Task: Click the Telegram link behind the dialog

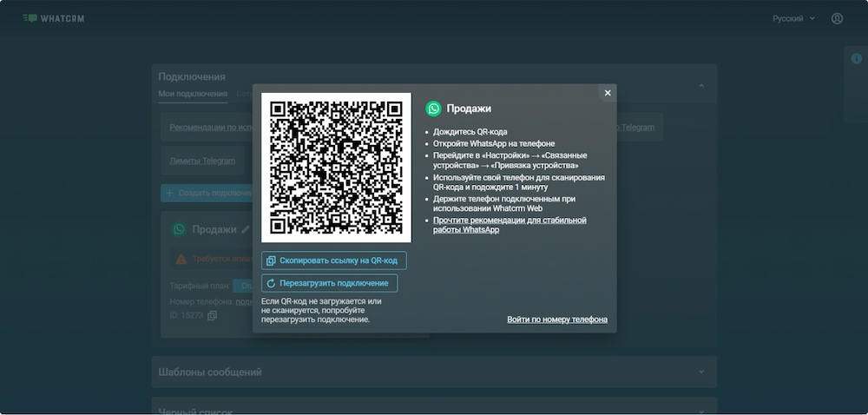Action: pos(635,128)
